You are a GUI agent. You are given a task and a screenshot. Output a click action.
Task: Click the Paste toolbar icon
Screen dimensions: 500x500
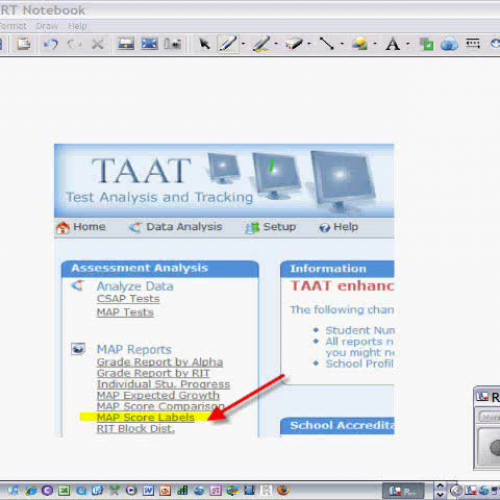pyautogui.click(x=24, y=43)
